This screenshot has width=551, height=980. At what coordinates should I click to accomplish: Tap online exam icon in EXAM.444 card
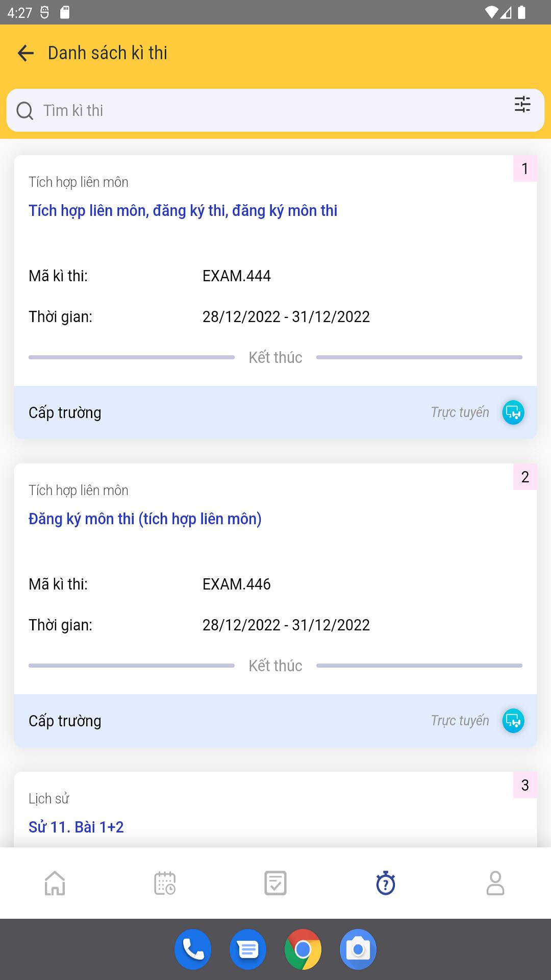[x=513, y=412]
